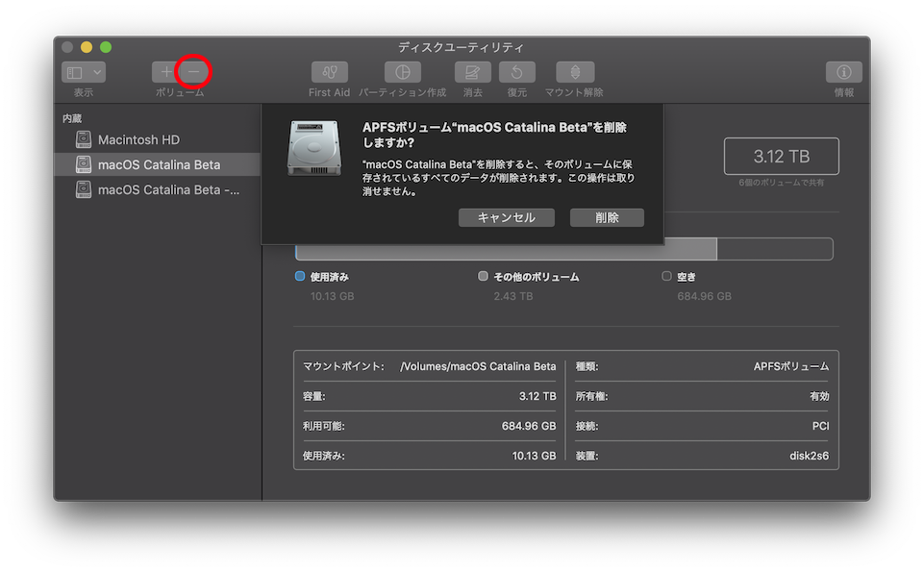Click the Macintosh HD disk icon
This screenshot has height=572, width=924.
click(x=84, y=139)
